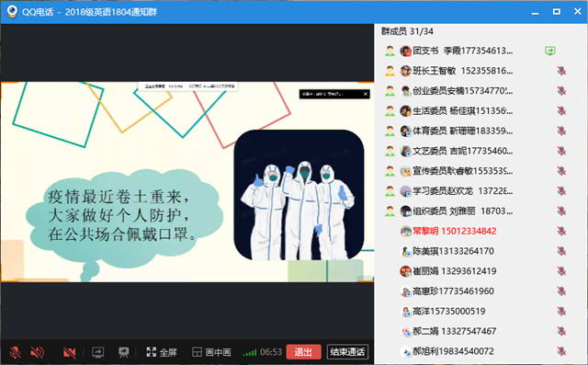
Task: Close the small black popup in shared screen
Action: (x=366, y=94)
